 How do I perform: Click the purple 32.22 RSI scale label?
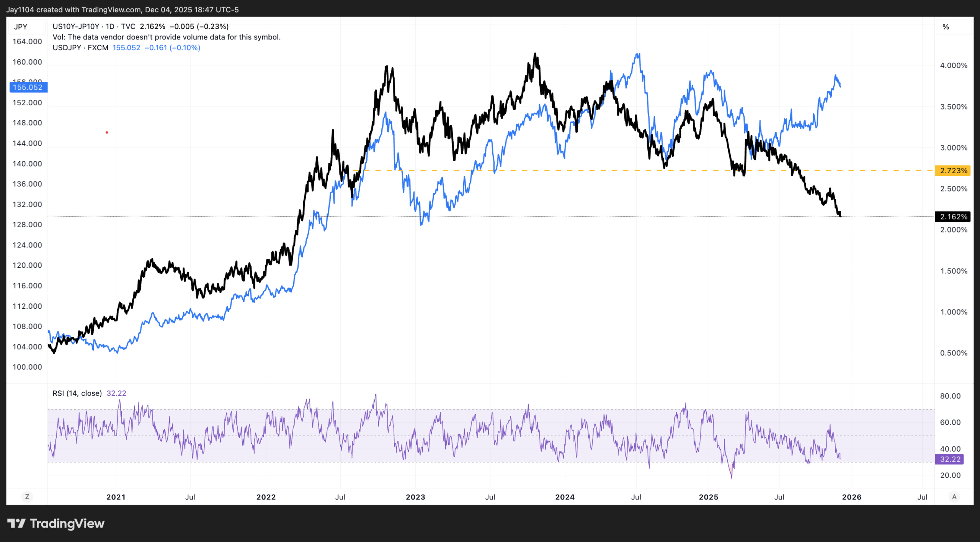click(950, 459)
